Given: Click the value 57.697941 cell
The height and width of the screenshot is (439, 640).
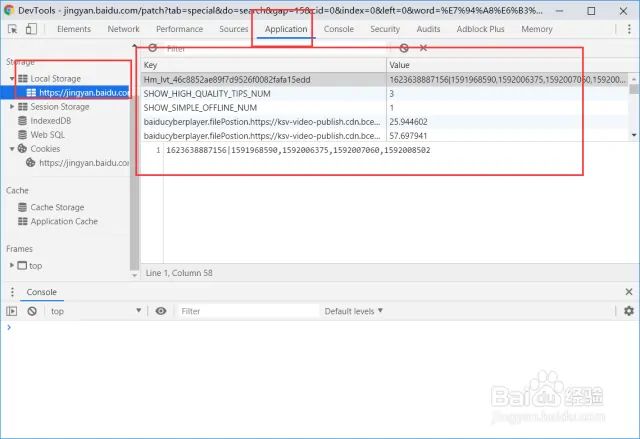Looking at the screenshot, I should point(508,135).
